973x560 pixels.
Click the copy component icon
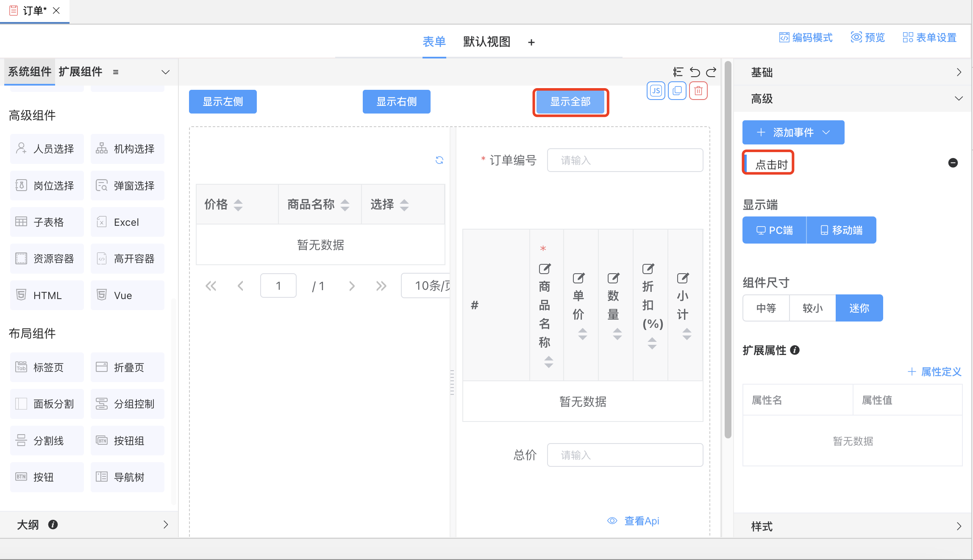coord(677,91)
